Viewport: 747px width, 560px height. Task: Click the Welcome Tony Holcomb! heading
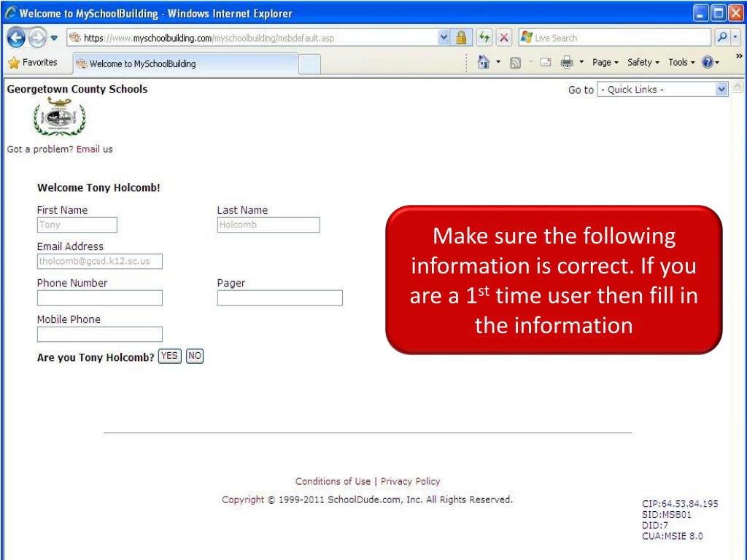click(98, 187)
